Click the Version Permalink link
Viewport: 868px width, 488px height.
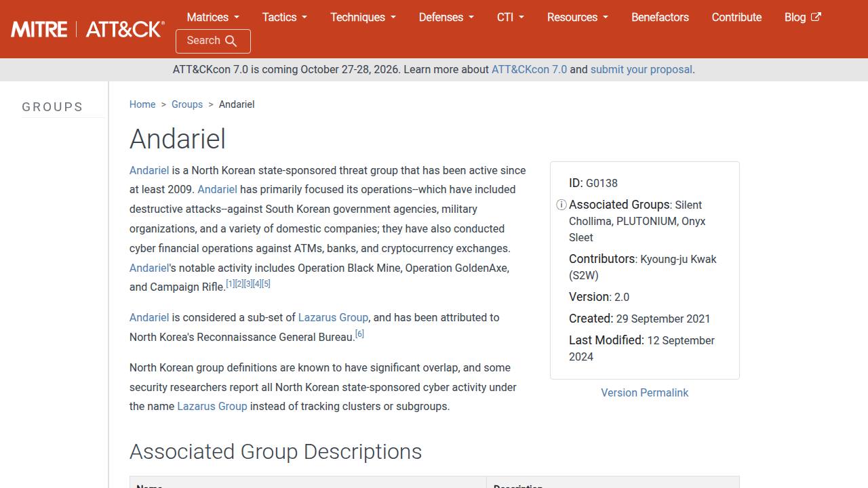coord(644,392)
